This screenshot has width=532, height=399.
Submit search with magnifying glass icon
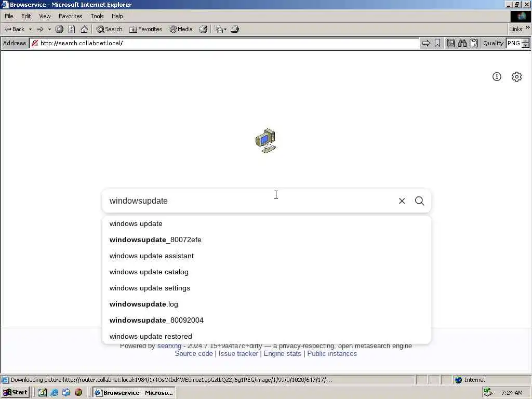tap(419, 201)
